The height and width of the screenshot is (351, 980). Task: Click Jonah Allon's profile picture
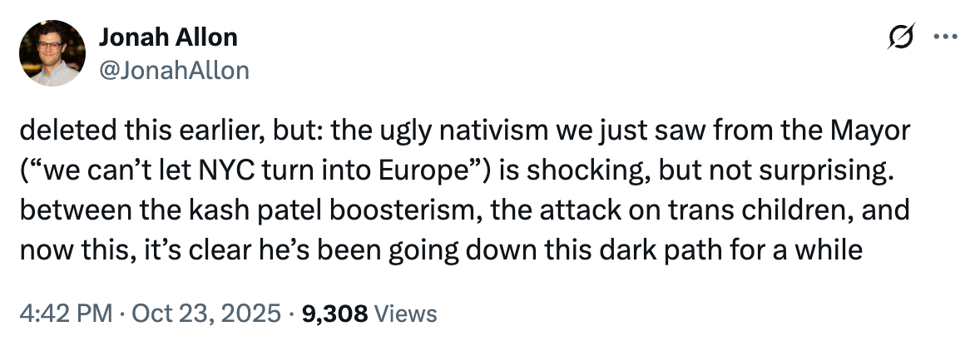click(x=52, y=53)
